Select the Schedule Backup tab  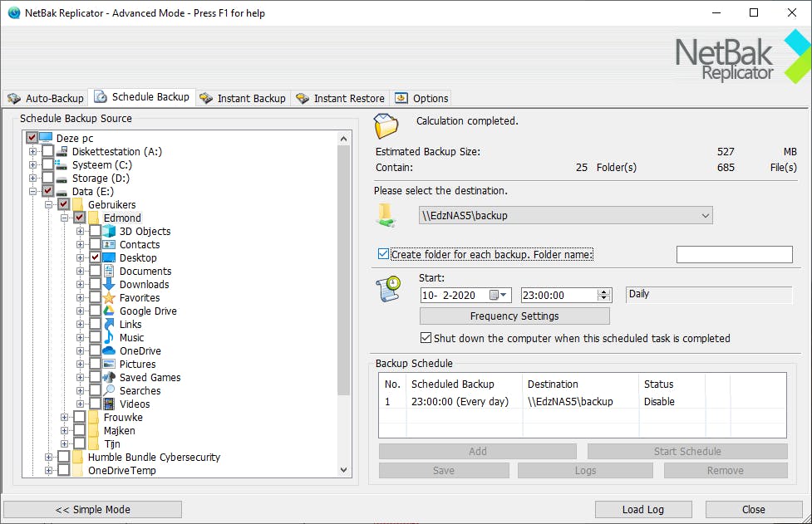141,96
